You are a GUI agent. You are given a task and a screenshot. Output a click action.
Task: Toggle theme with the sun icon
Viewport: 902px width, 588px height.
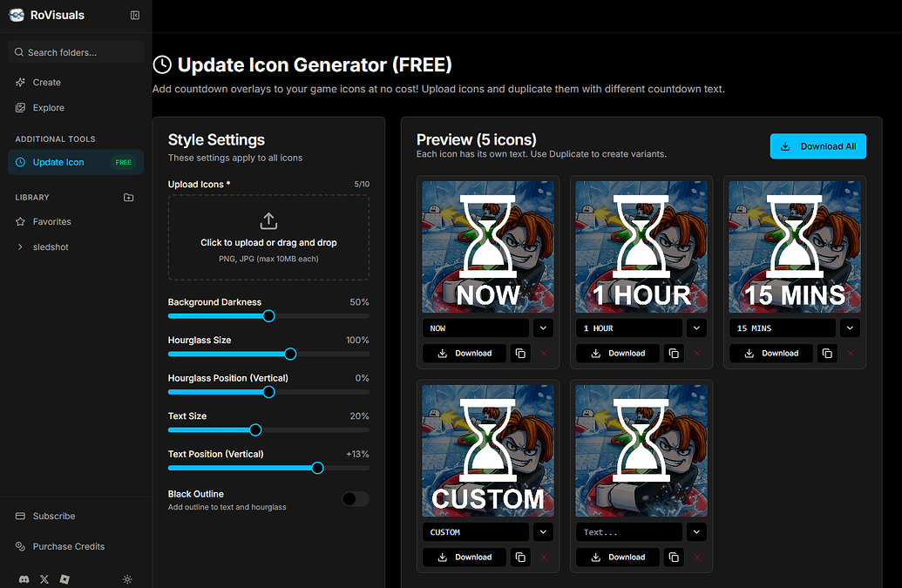coord(127,579)
